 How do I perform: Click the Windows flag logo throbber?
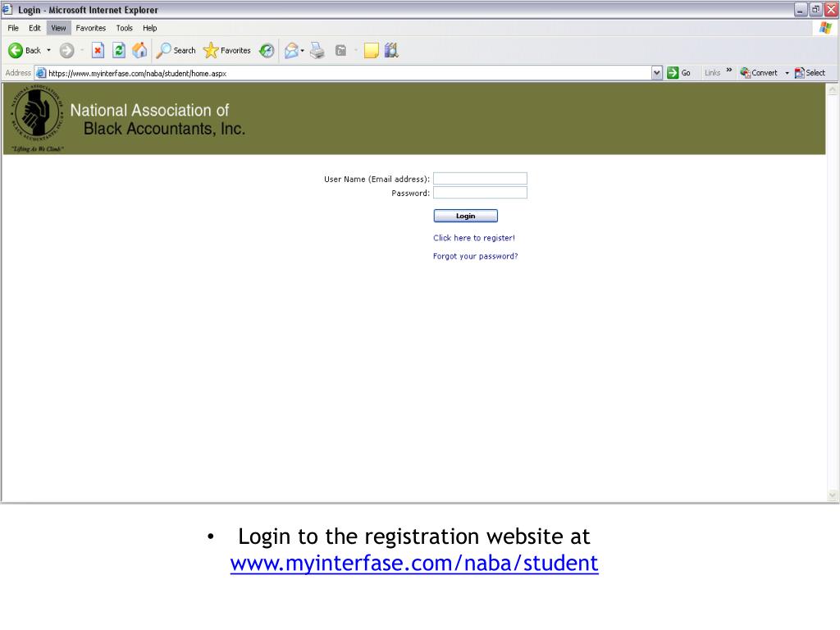pos(825,28)
